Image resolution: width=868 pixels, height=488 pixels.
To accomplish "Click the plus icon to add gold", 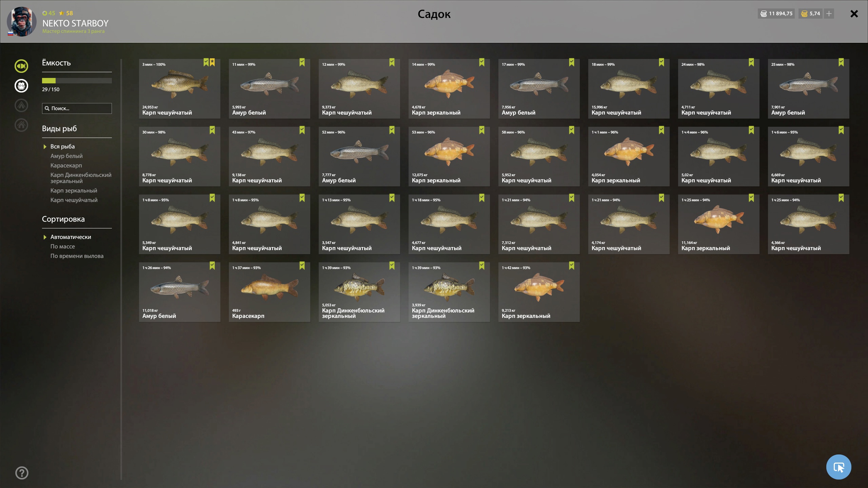I will [x=829, y=14].
